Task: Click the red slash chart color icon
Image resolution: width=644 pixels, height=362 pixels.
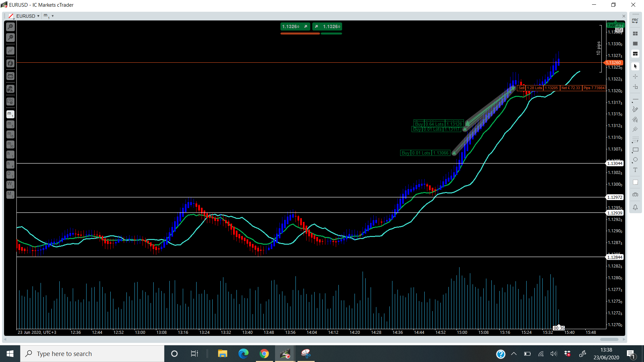Action: point(11,16)
